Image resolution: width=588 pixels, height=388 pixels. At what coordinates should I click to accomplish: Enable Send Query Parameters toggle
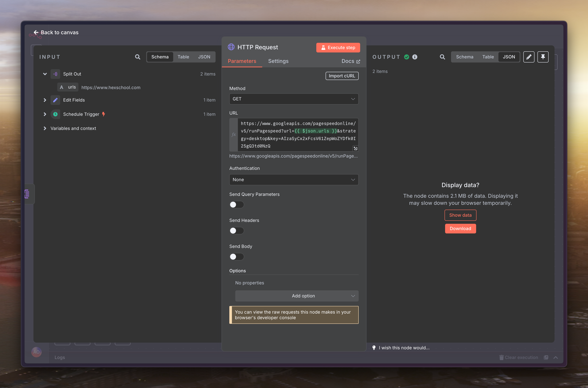(237, 205)
